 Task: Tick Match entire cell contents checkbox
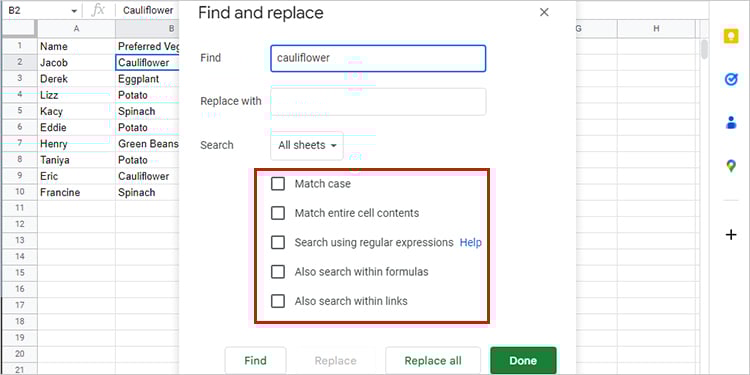point(278,213)
